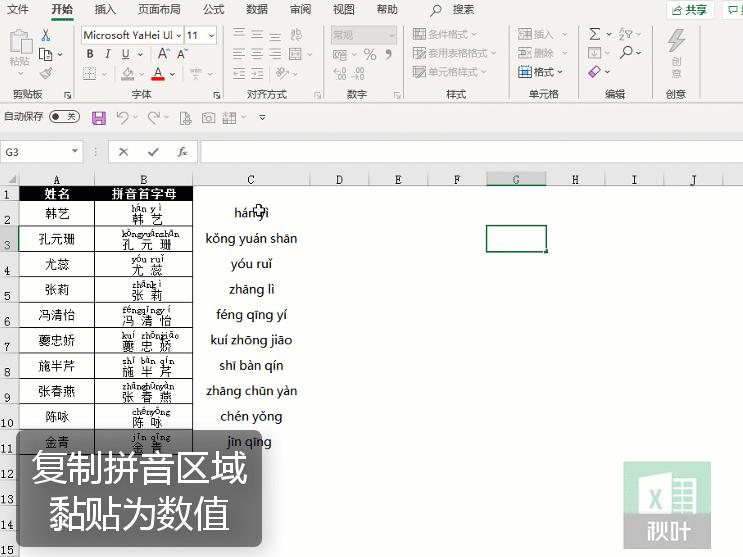Click the Redo arrow
The width and height of the screenshot is (743, 557).
pos(154,117)
